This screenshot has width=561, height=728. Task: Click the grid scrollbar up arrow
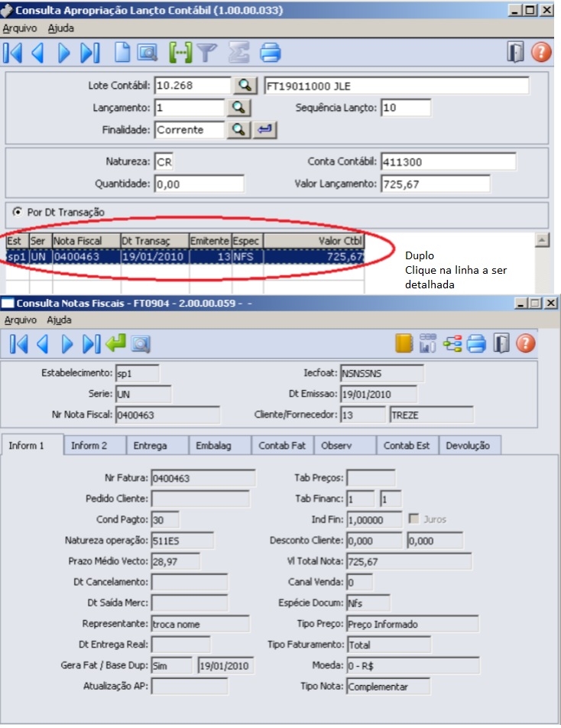click(x=542, y=240)
